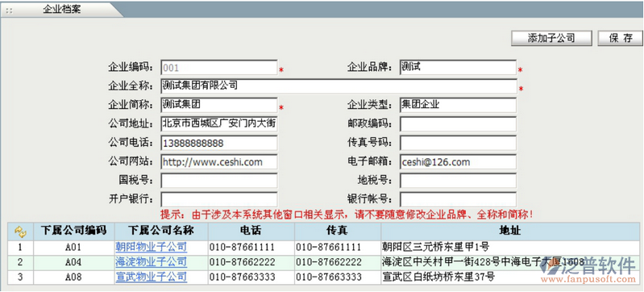This screenshot has width=644, height=292.
Task: Click into the 企业全称 text field
Action: pyautogui.click(x=339, y=86)
